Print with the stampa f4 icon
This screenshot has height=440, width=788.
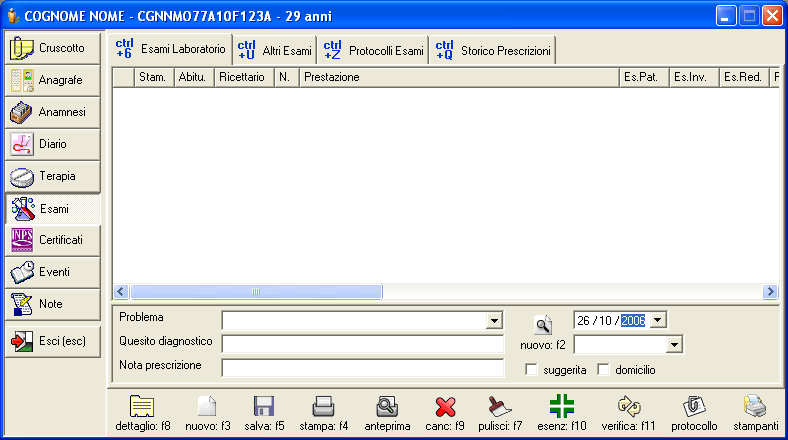(x=322, y=406)
